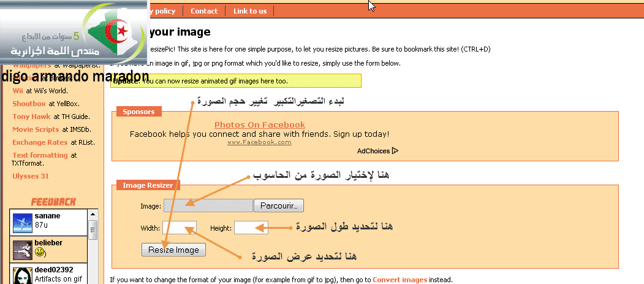Click the Width input field
644x284 pixels.
coord(179,228)
